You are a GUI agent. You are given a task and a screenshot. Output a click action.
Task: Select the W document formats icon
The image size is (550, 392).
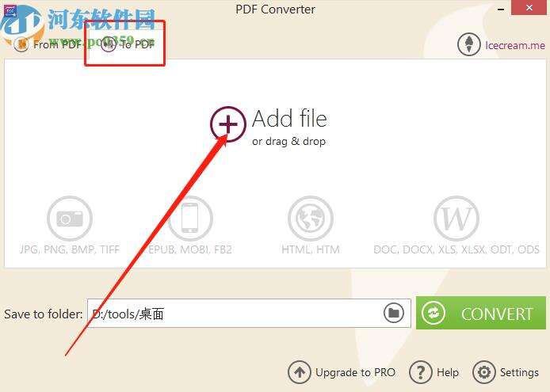click(456, 218)
